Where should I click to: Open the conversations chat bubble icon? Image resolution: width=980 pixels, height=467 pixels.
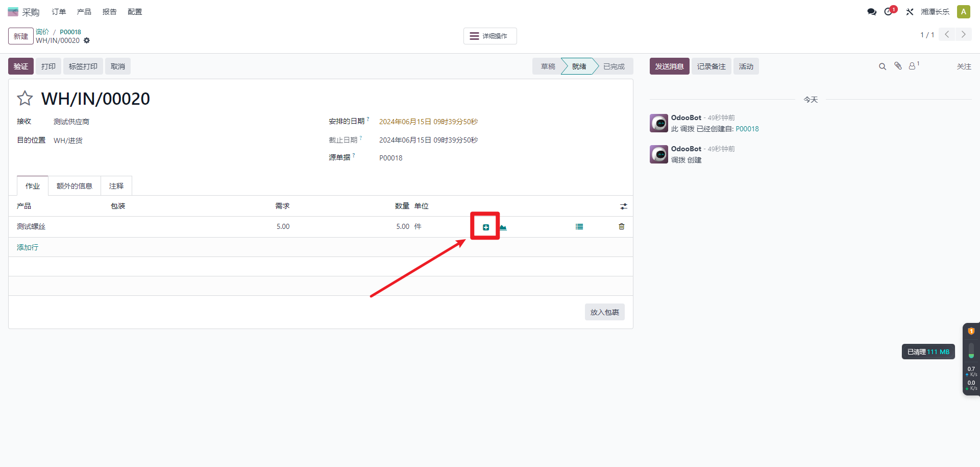pos(872,12)
